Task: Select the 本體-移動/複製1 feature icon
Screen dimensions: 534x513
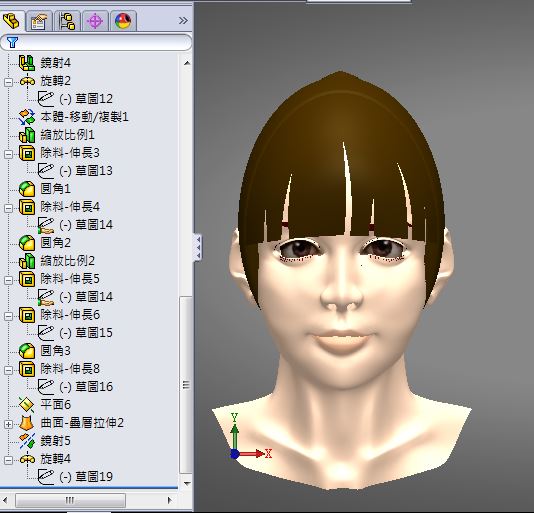Action: coord(27,117)
